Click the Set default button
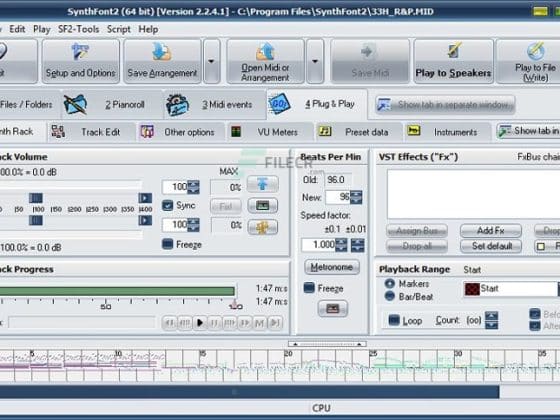Screen dimensions: 560x420 491,246
